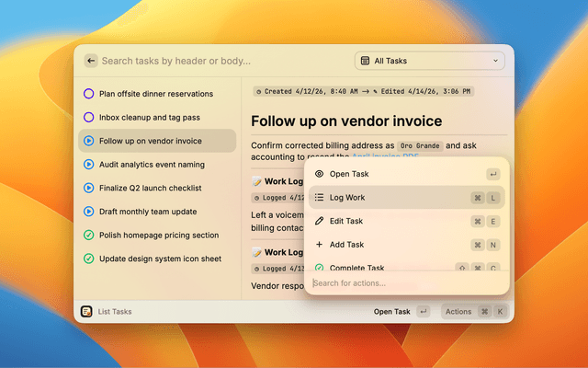Viewport: 588px width, 368px height.
Task: Choose Complete Task from actions menu
Action: click(406, 265)
